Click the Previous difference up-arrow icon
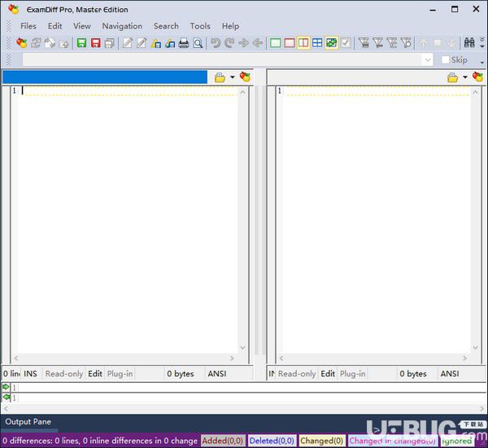This screenshot has width=488, height=448. tap(423, 42)
